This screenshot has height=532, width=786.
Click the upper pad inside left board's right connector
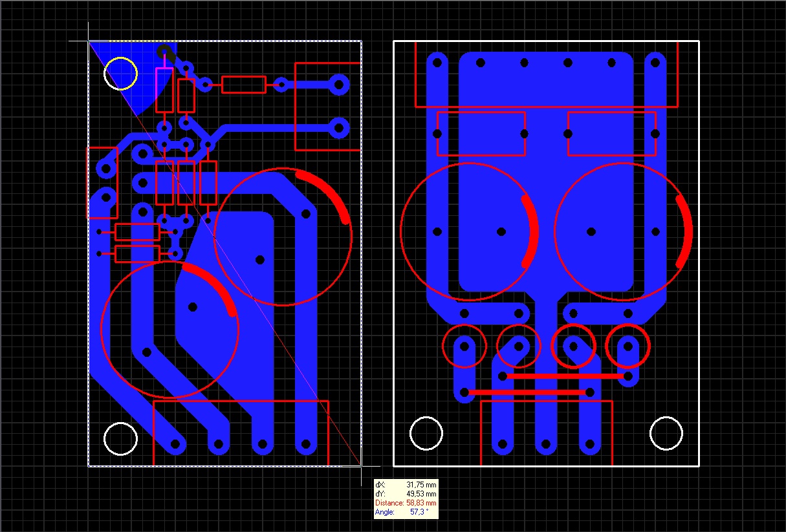tap(338, 84)
